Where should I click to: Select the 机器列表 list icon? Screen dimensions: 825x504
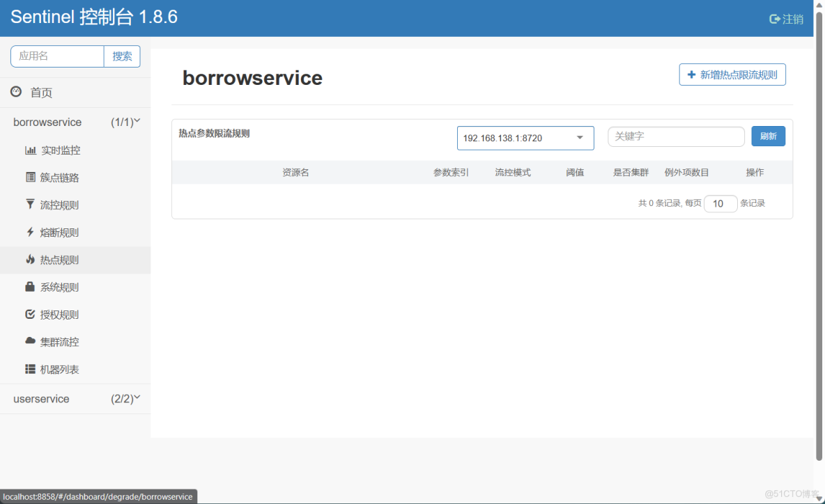(x=31, y=369)
